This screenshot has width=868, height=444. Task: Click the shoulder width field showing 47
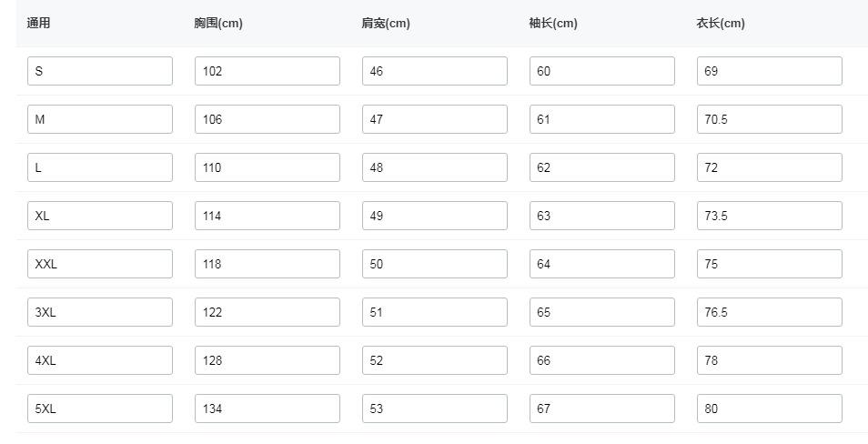coord(435,119)
